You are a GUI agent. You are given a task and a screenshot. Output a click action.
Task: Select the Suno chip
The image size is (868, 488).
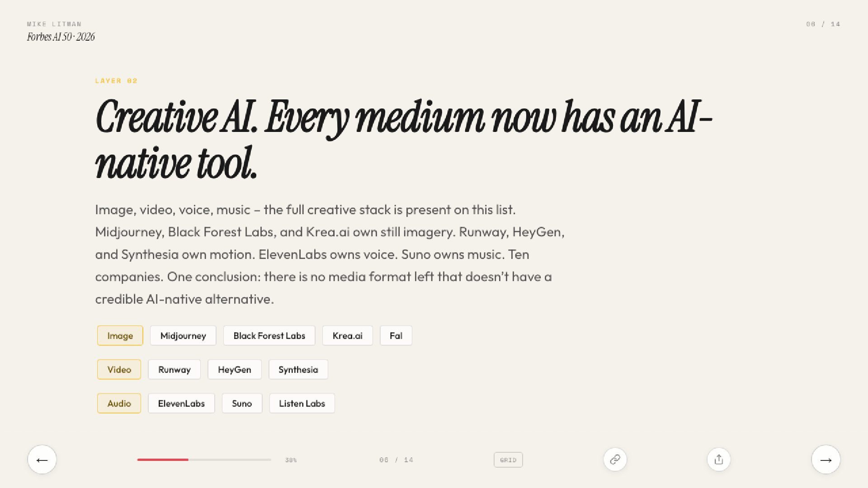(x=242, y=404)
